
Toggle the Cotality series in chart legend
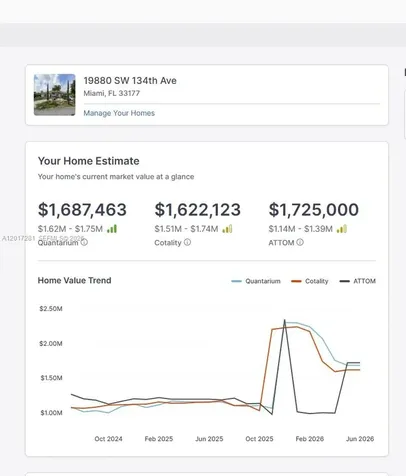[x=310, y=281]
